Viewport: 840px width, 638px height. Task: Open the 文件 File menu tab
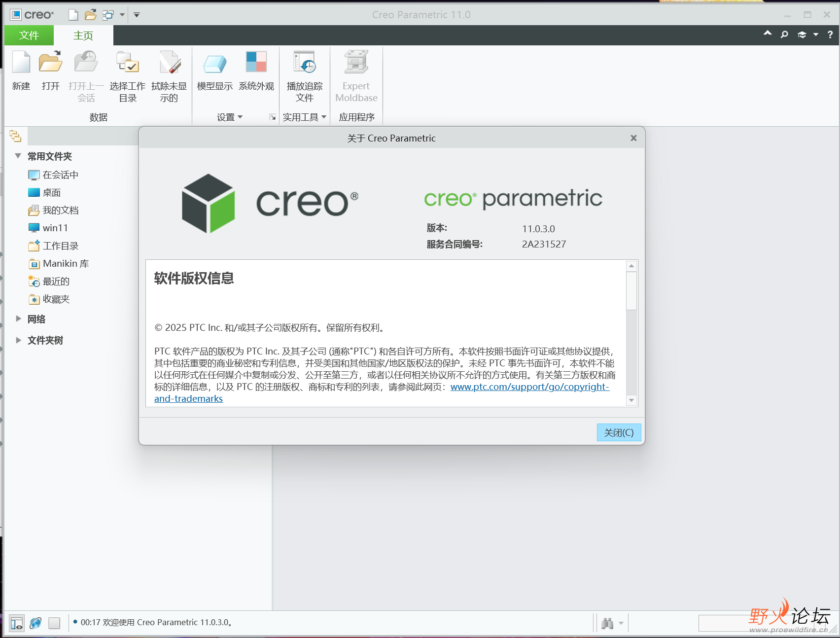[29, 35]
